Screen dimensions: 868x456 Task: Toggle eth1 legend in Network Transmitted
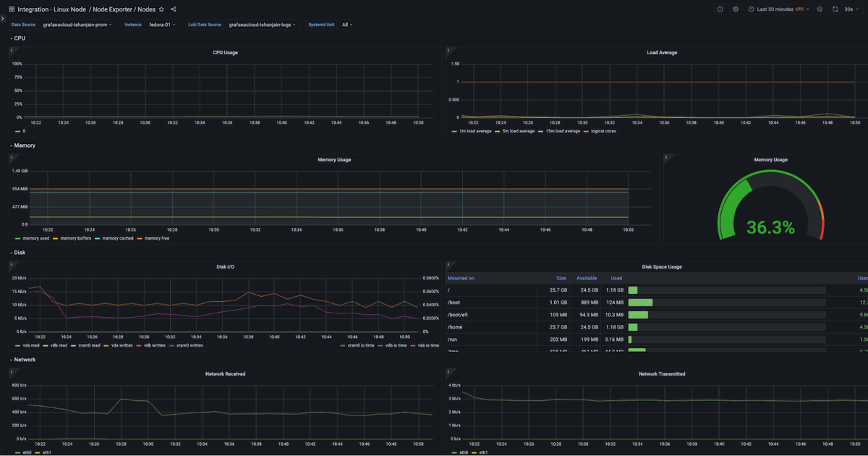480,452
